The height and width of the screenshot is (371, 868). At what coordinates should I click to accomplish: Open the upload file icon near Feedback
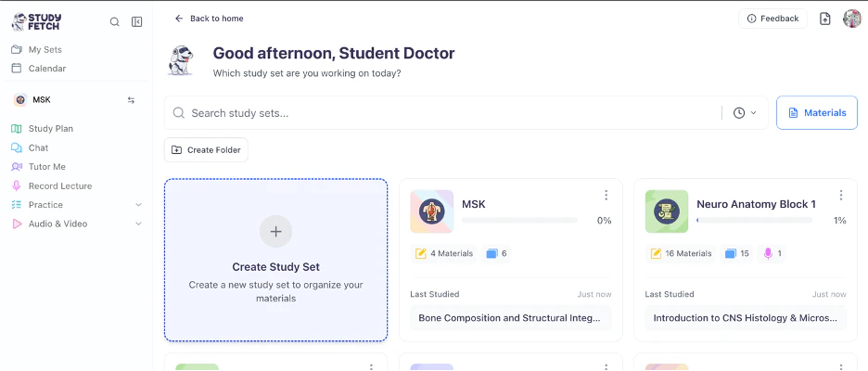coord(825,19)
